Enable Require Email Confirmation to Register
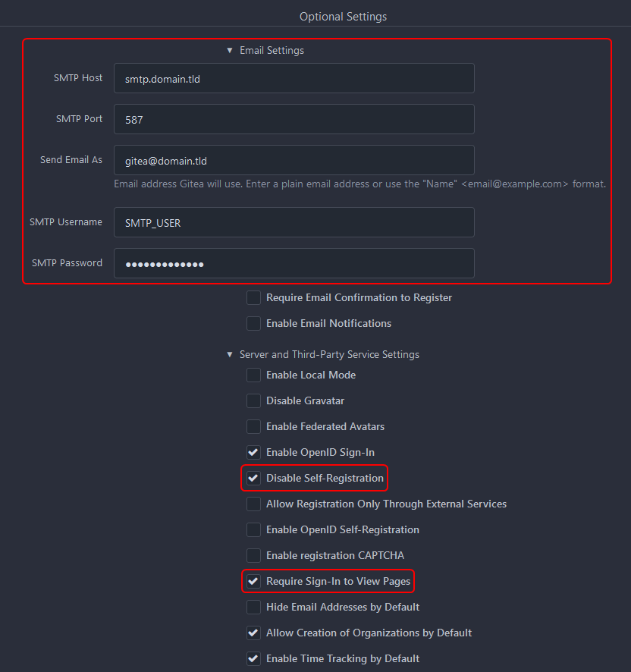 253,297
